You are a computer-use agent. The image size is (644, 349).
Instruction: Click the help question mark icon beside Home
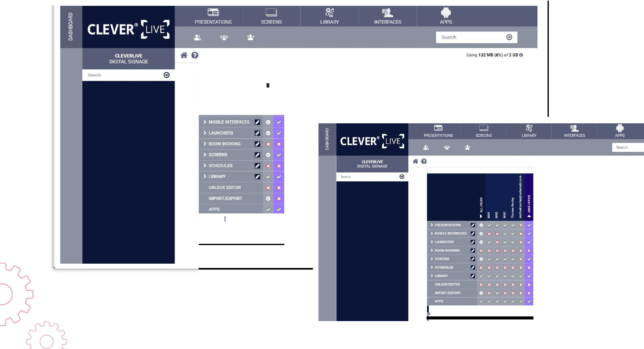195,55
